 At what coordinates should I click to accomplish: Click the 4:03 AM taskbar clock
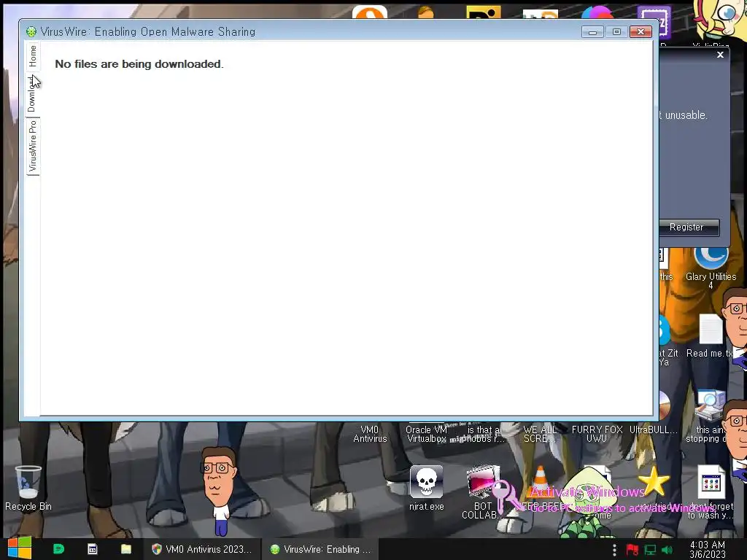[708, 549]
